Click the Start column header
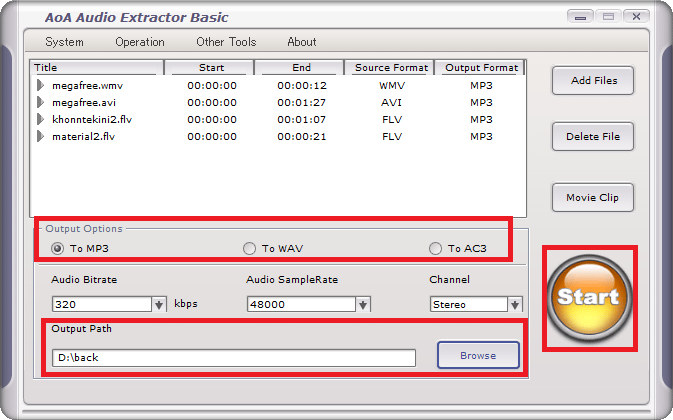The height and width of the screenshot is (420, 673). coord(209,67)
